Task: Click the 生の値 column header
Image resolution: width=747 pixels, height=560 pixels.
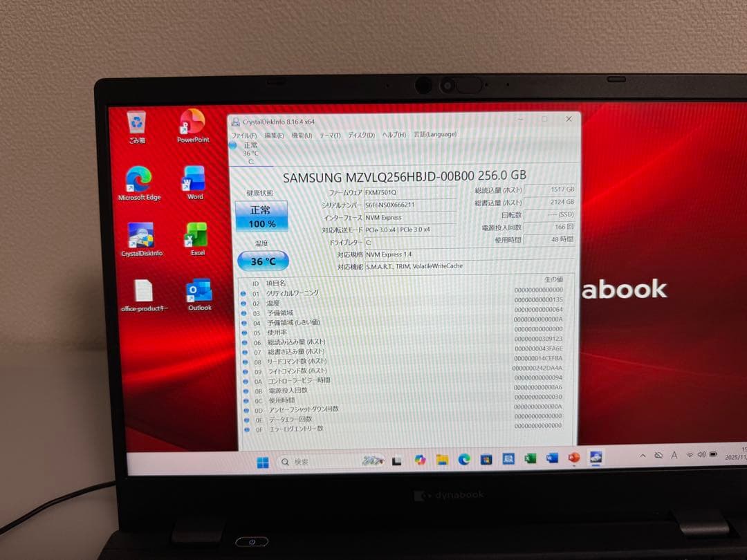Action: click(x=553, y=279)
